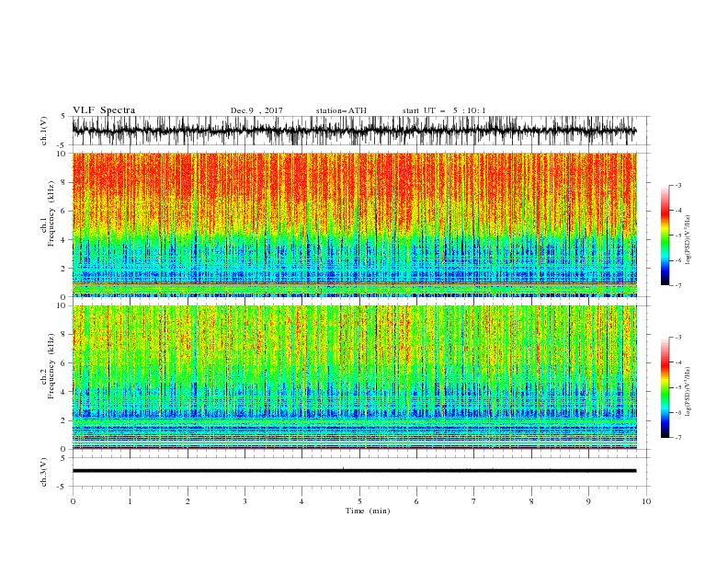The width and height of the screenshot is (728, 563).
Task: Click the "4" kHz tick on ch.1 spectrogram
Action: 63,240
